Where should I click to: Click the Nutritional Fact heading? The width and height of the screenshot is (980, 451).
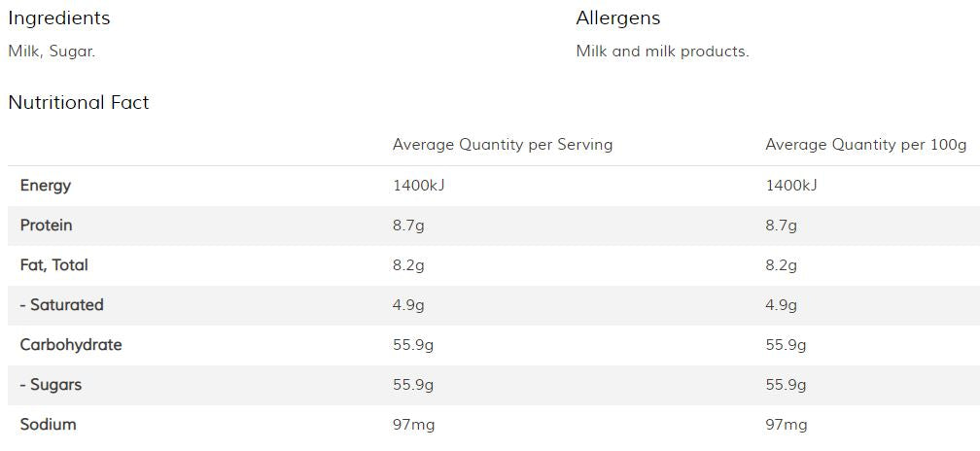(79, 103)
